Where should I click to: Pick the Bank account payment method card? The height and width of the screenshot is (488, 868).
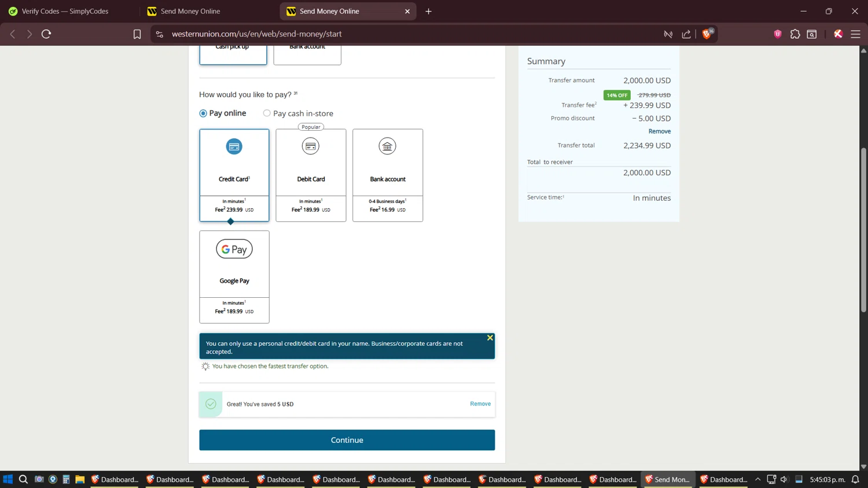tap(388, 175)
